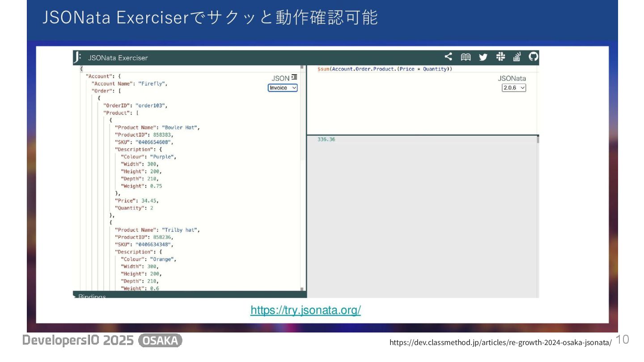Click the "JSONata Exerciser" header title

[x=118, y=58]
